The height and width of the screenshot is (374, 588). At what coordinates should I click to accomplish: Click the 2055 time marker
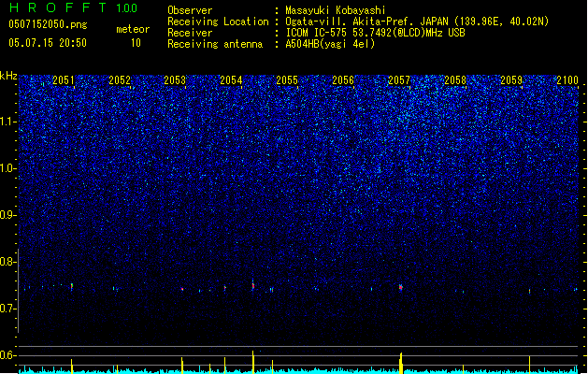[287, 80]
